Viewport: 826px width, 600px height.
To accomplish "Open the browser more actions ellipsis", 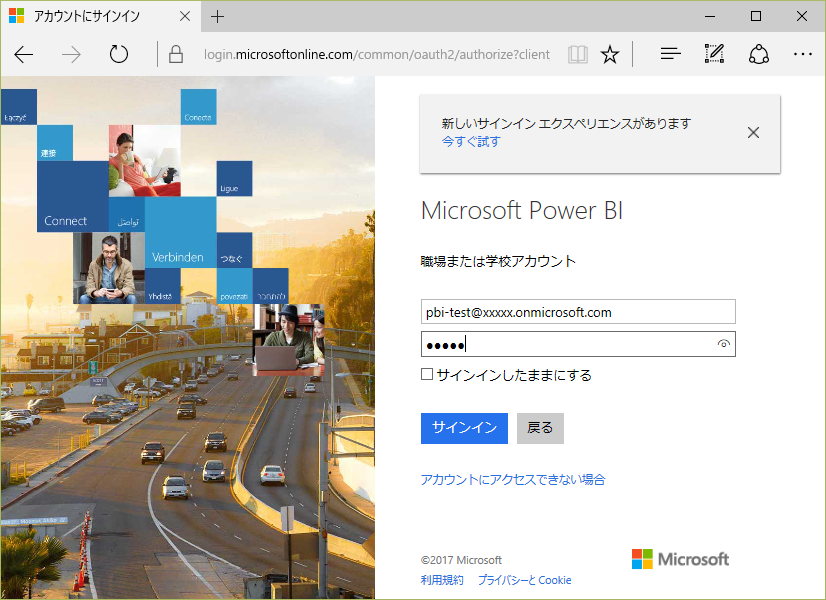I will point(803,54).
